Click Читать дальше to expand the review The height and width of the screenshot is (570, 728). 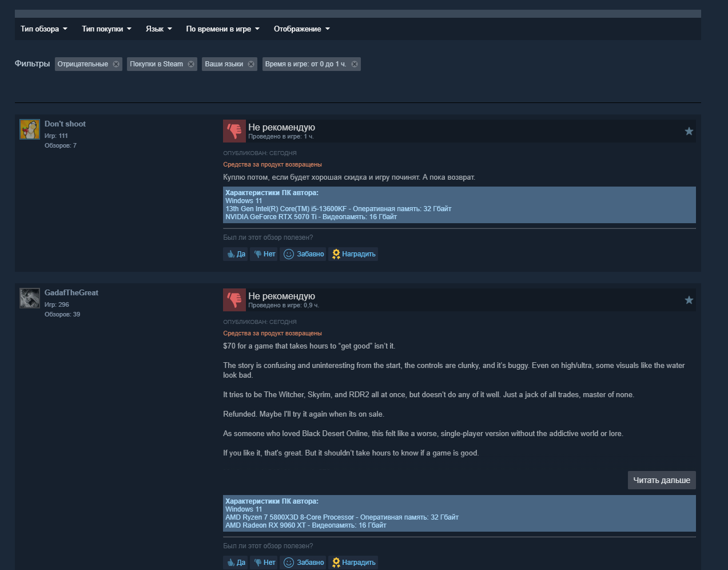click(x=662, y=480)
